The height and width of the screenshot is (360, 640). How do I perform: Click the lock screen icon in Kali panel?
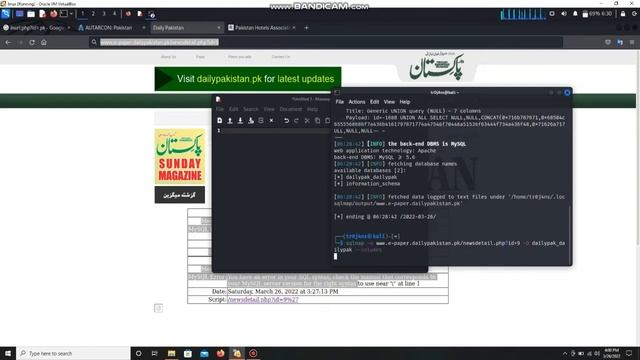tap(623, 14)
